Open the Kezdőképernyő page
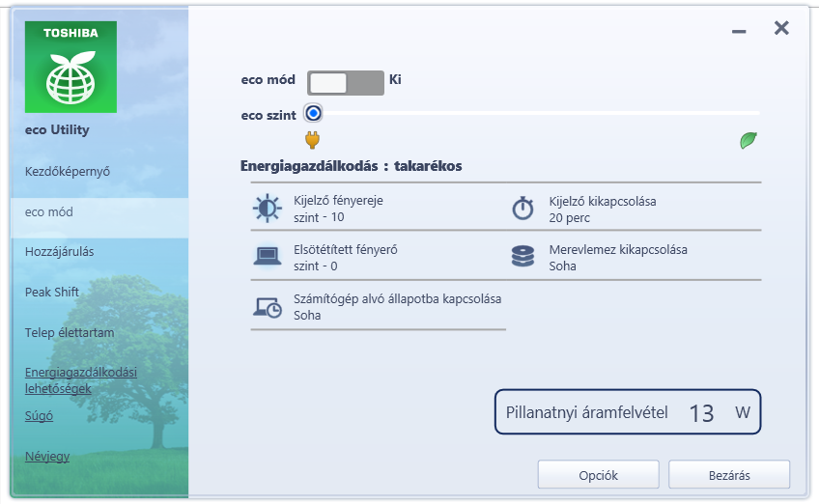This screenshot has width=819, height=504. (68, 172)
